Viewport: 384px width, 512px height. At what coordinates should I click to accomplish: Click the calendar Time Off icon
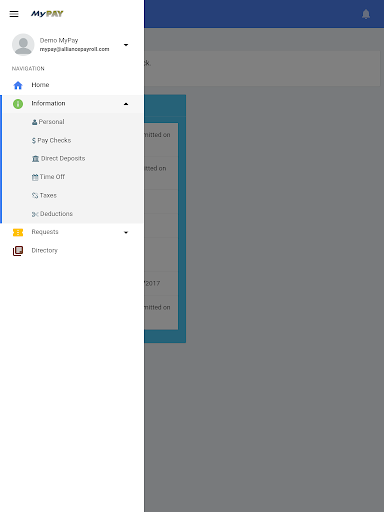(x=35, y=177)
